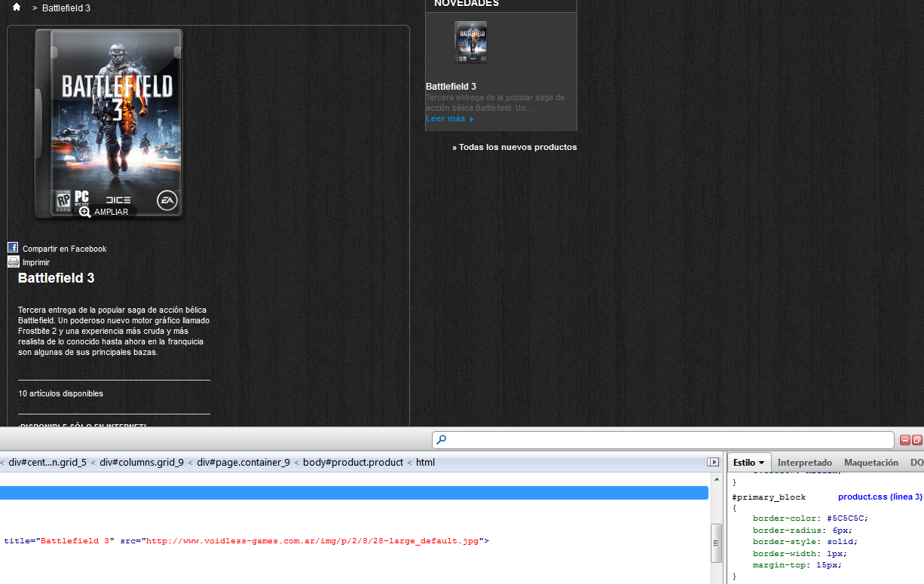The height and width of the screenshot is (584, 924).
Task: Select body#product.product in the element path
Action: [x=353, y=463]
